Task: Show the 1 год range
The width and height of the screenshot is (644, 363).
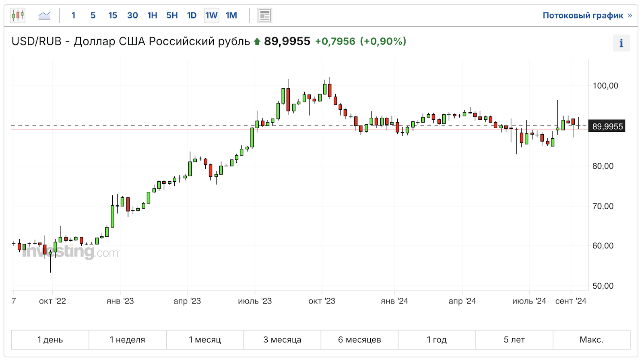Action: coord(437,340)
